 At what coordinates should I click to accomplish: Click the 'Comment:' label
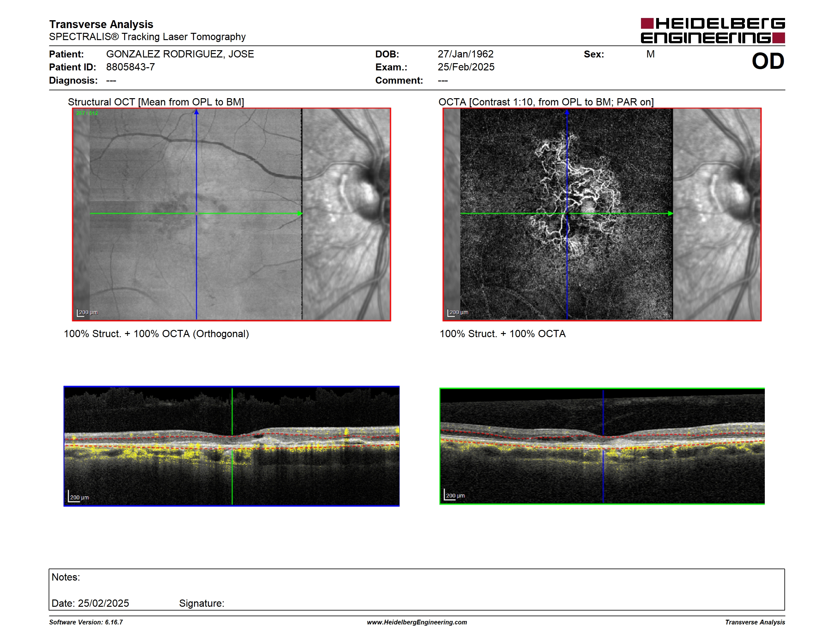tap(399, 80)
